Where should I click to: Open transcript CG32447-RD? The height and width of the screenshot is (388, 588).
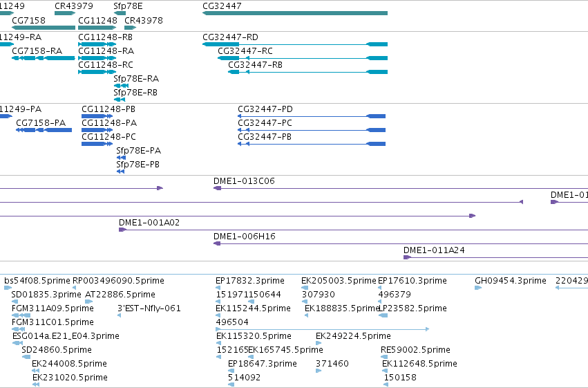click(295, 44)
